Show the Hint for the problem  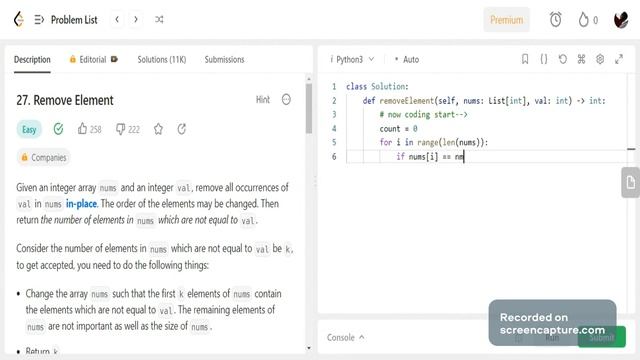point(263,100)
